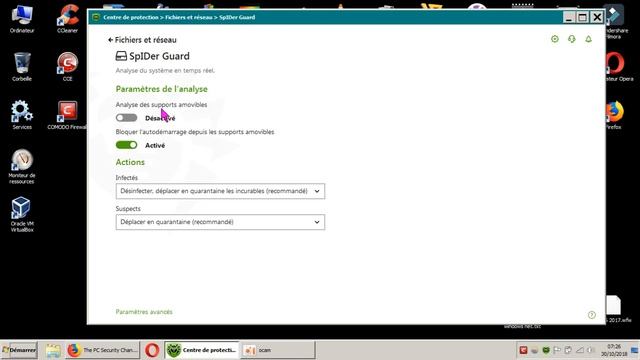Open CCE desktop shortcut
Viewport: 640px width, 360px height.
(x=67, y=67)
